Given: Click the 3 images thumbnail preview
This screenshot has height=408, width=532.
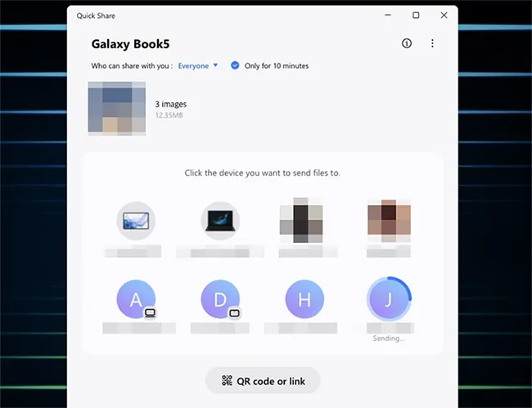Looking at the screenshot, I should 117,109.
